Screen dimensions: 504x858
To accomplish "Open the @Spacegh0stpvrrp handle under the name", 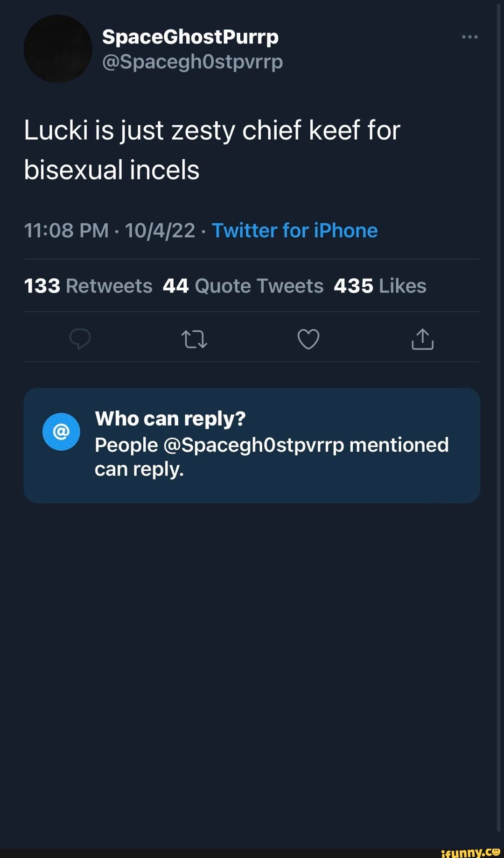I will point(192,62).
